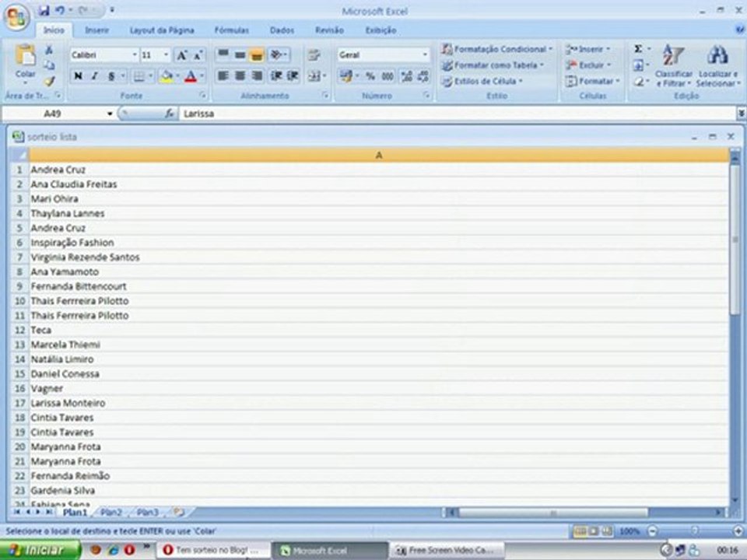Select the Plan2 sheet tab
This screenshot has width=747, height=560.
point(111,513)
